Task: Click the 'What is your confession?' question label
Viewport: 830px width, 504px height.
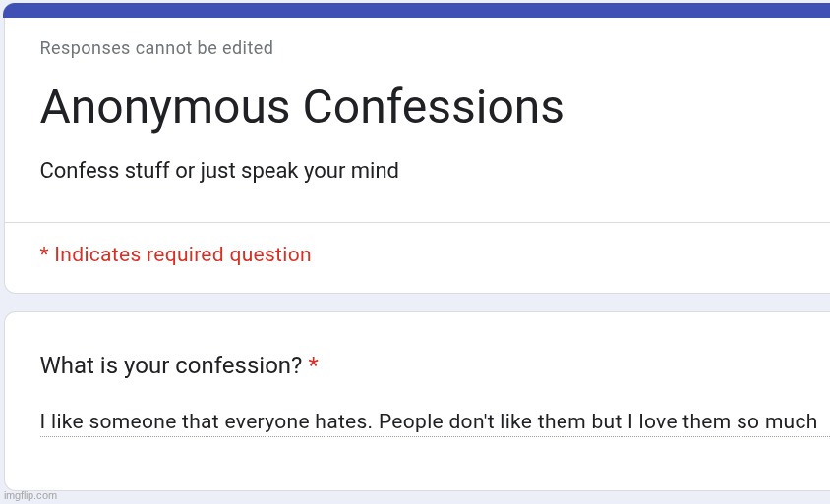Action: 170,366
